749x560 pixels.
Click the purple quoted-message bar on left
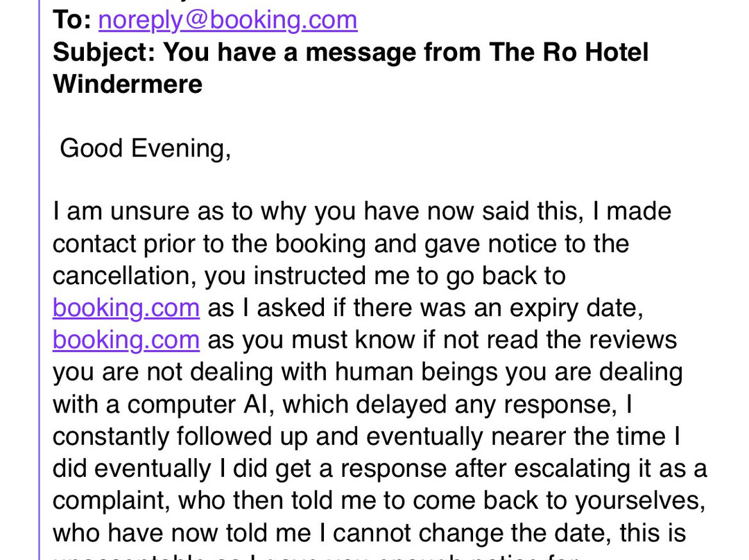coord(39,280)
